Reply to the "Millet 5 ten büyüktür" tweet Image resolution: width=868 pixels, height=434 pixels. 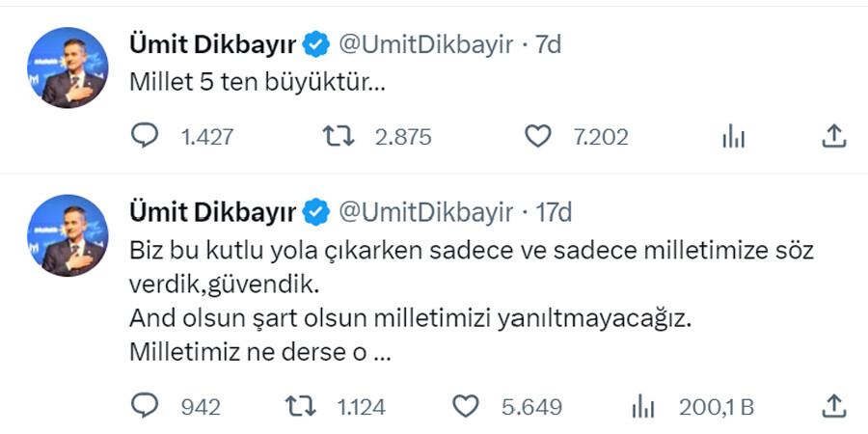[x=145, y=137]
